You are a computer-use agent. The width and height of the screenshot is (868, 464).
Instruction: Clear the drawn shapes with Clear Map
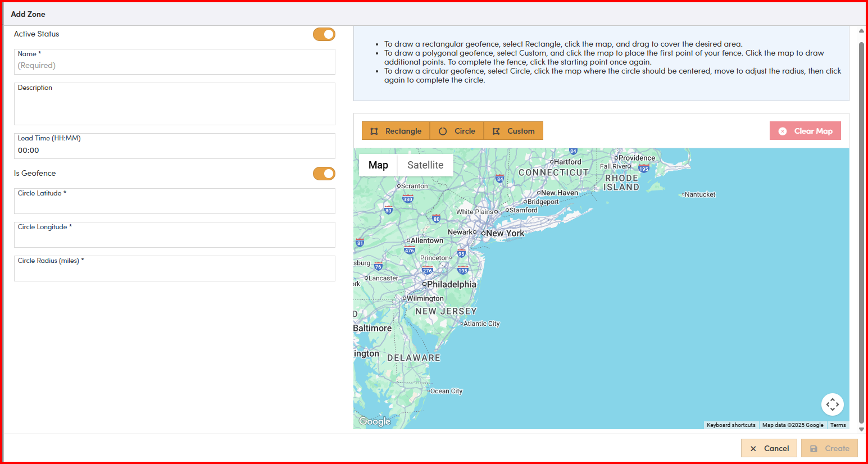click(x=805, y=131)
